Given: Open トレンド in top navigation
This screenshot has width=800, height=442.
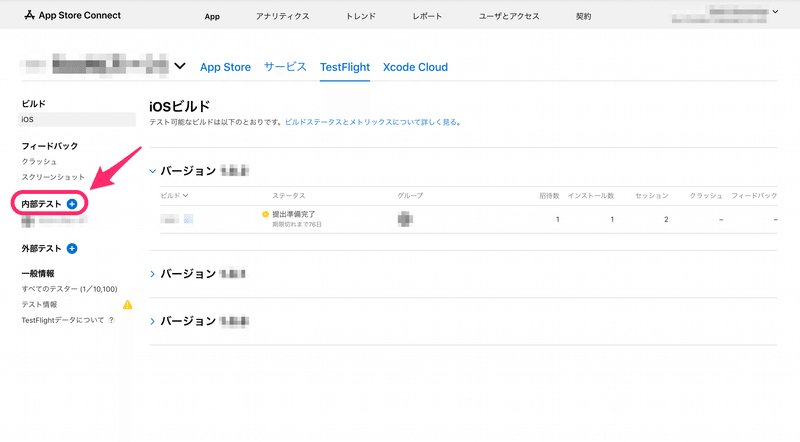Looking at the screenshot, I should 361,16.
